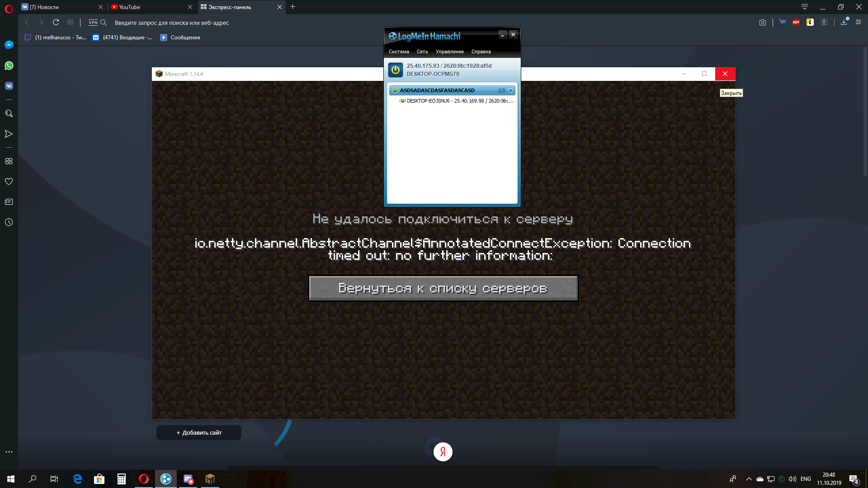Open Microsoft Store from taskbar
The image size is (868, 488).
coord(99,479)
